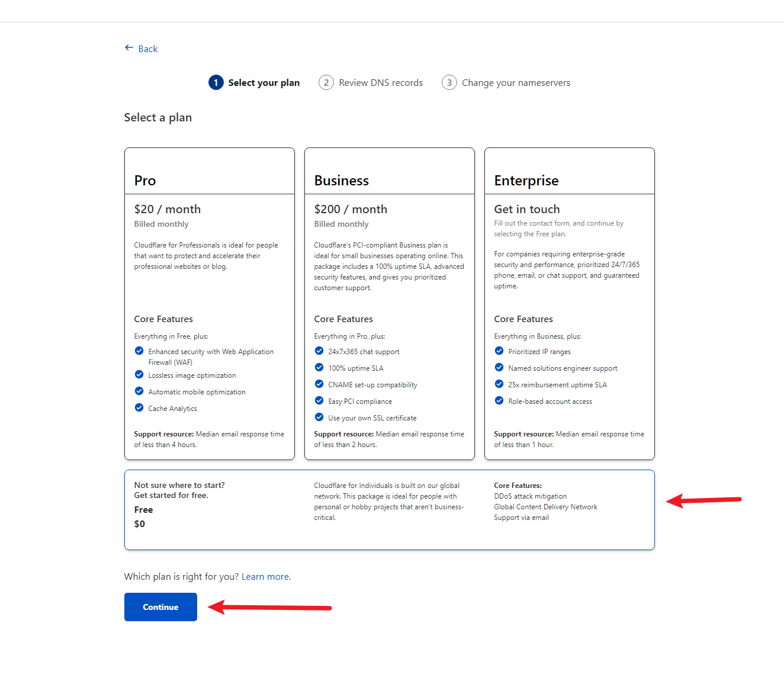Click 'Global Content Delivery Network' text
Viewport: 784px width, 697px height.
(545, 507)
